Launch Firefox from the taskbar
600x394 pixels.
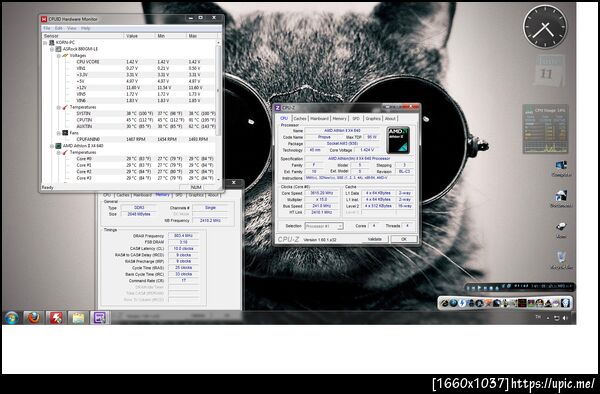(33, 317)
